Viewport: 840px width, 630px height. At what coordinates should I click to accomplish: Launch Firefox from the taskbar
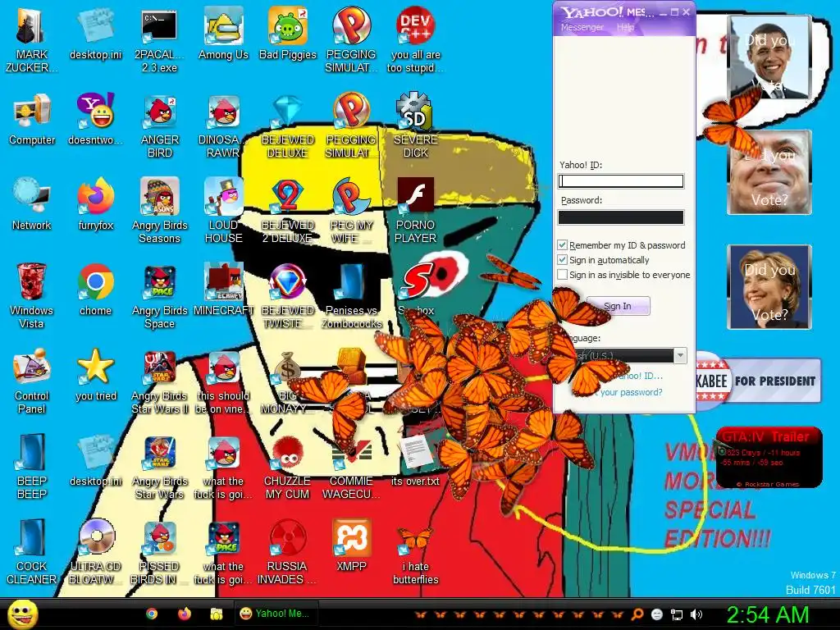click(x=185, y=614)
